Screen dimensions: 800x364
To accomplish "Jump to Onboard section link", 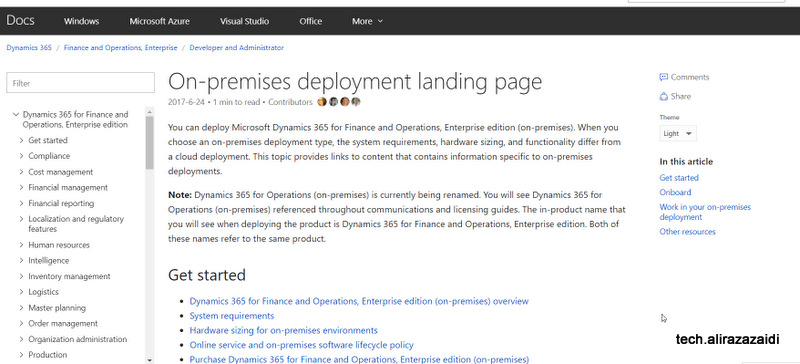I will pos(675,192).
